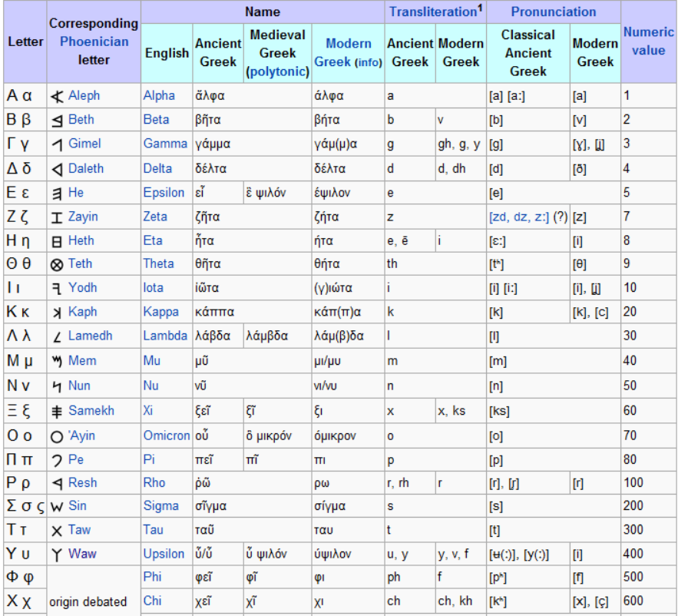This screenshot has width=678, height=616.
Task: Click the Zayin Phoenician glyph icon
Action: 57,217
